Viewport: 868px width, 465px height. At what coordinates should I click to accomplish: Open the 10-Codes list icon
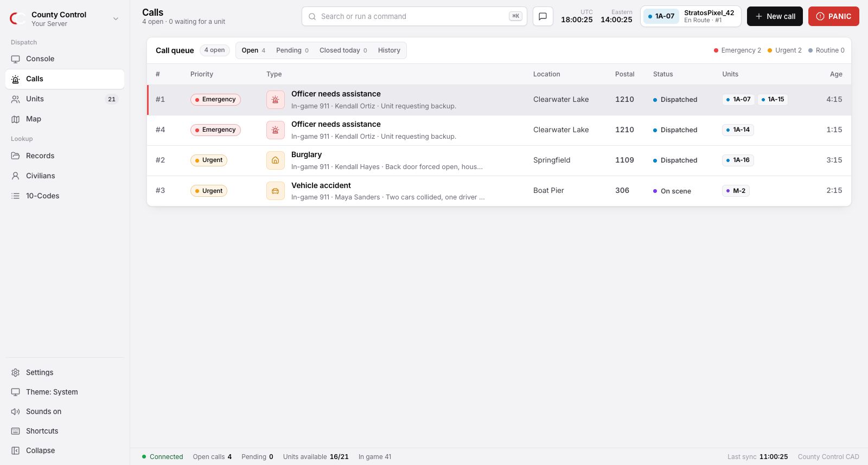click(15, 196)
